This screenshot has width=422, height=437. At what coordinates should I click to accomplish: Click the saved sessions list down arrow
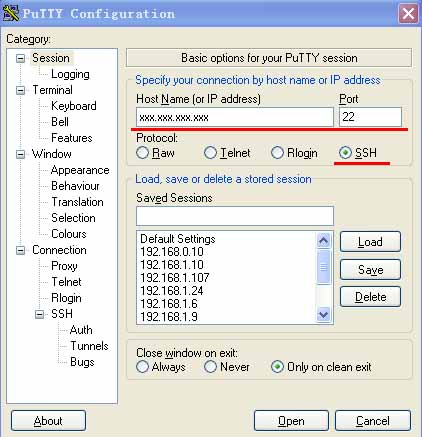(323, 314)
